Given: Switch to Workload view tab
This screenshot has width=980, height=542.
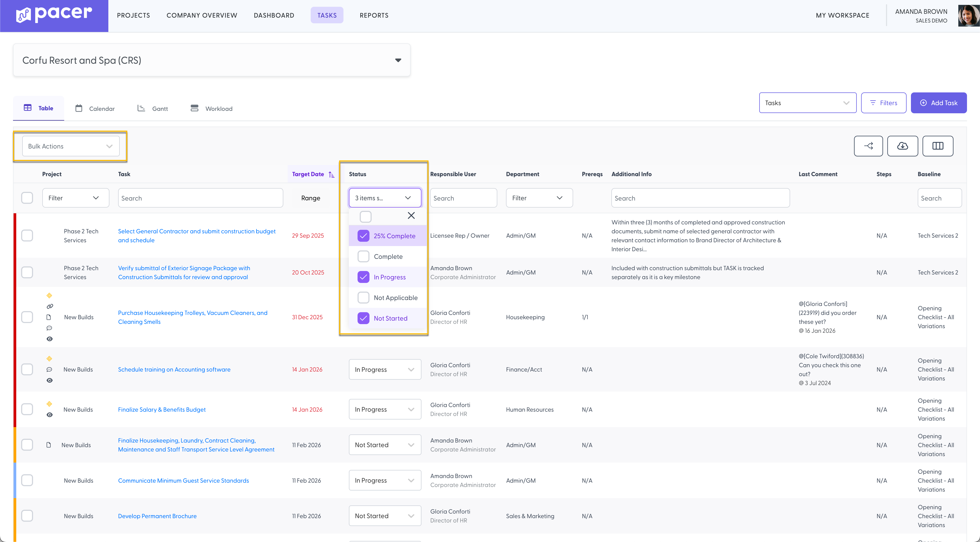Looking at the screenshot, I should tap(212, 108).
